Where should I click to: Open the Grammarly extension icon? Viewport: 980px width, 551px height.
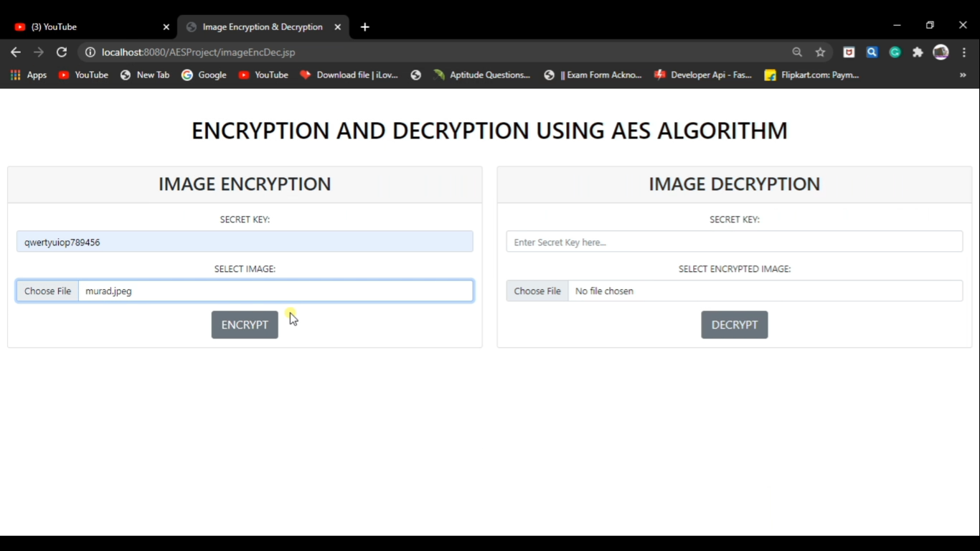pyautogui.click(x=895, y=52)
